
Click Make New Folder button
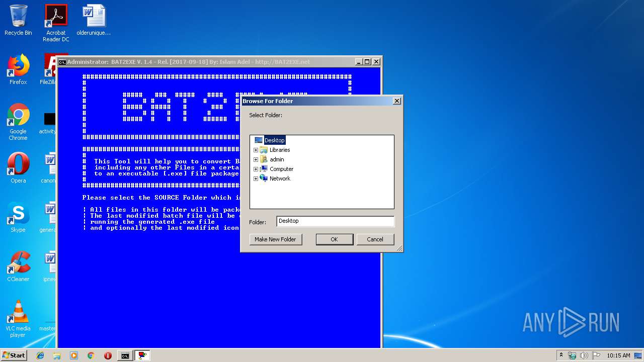tap(275, 239)
